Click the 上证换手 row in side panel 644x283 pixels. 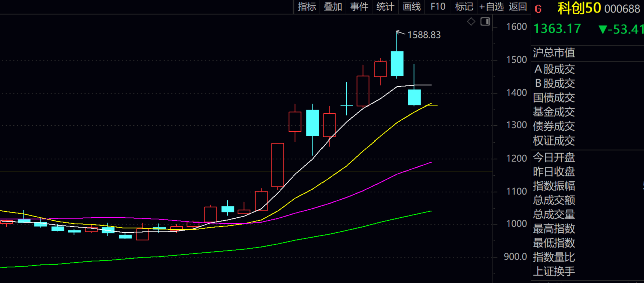tap(554, 272)
